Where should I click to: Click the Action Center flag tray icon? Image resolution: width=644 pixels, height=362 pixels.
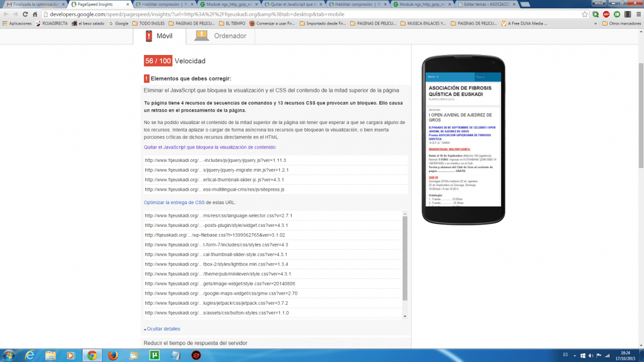599,356
